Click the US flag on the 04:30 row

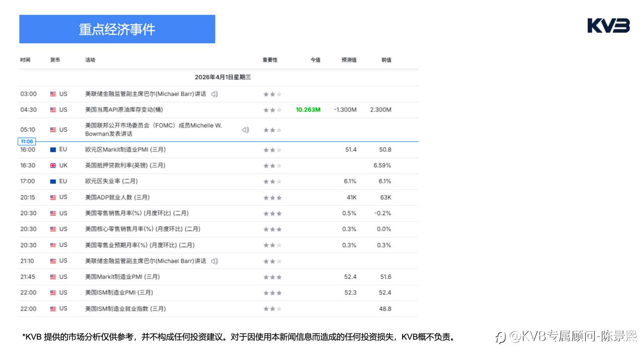click(x=53, y=110)
